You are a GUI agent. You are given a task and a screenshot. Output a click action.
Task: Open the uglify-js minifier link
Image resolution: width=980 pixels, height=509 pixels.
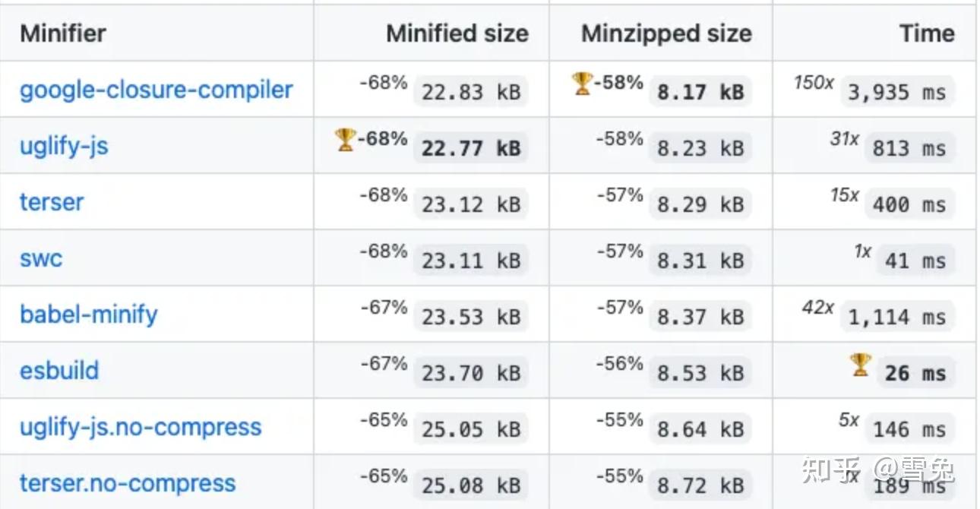pyautogui.click(x=64, y=146)
